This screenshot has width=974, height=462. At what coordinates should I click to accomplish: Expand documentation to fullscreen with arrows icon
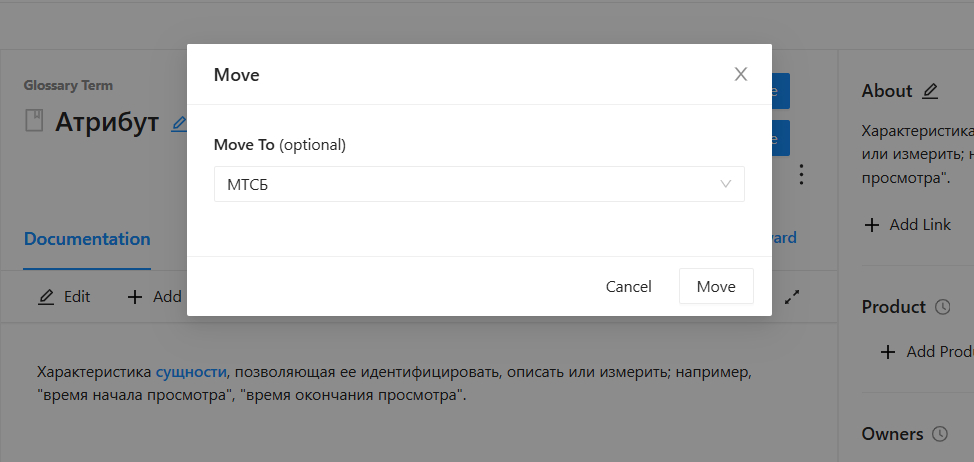pyautogui.click(x=792, y=297)
